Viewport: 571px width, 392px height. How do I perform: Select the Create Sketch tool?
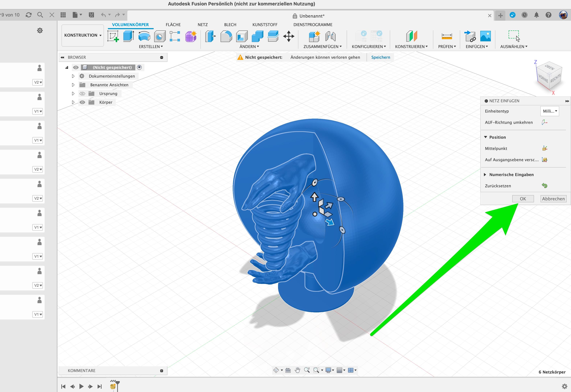[x=113, y=36]
